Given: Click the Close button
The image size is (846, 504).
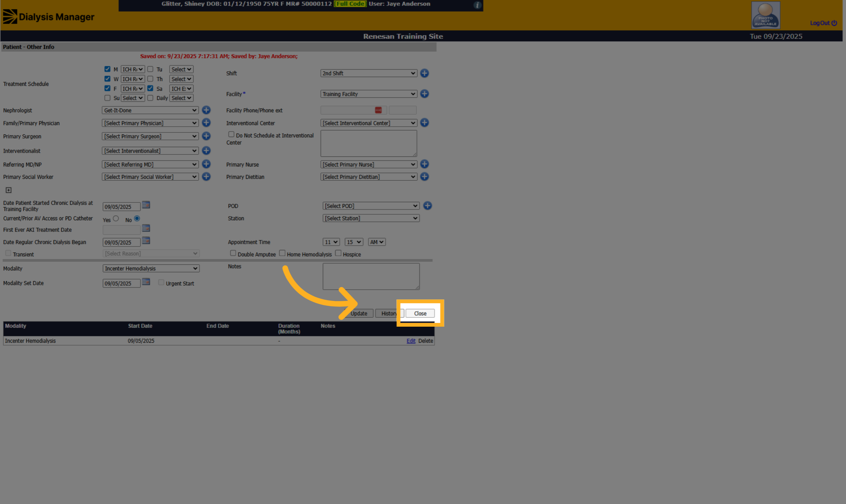Looking at the screenshot, I should pyautogui.click(x=420, y=314).
